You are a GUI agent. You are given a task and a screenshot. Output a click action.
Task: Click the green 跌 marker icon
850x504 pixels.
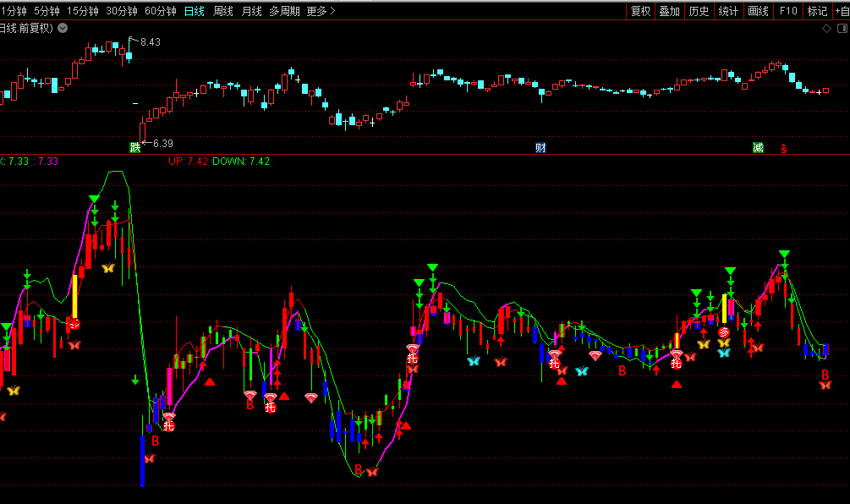point(134,148)
